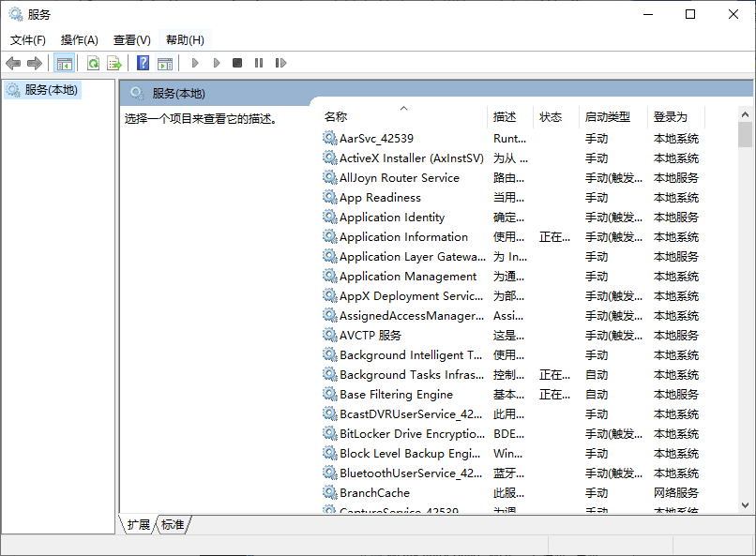This screenshot has width=756, height=556.
Task: Navigate forward using the right arrow icon
Action: 34,63
